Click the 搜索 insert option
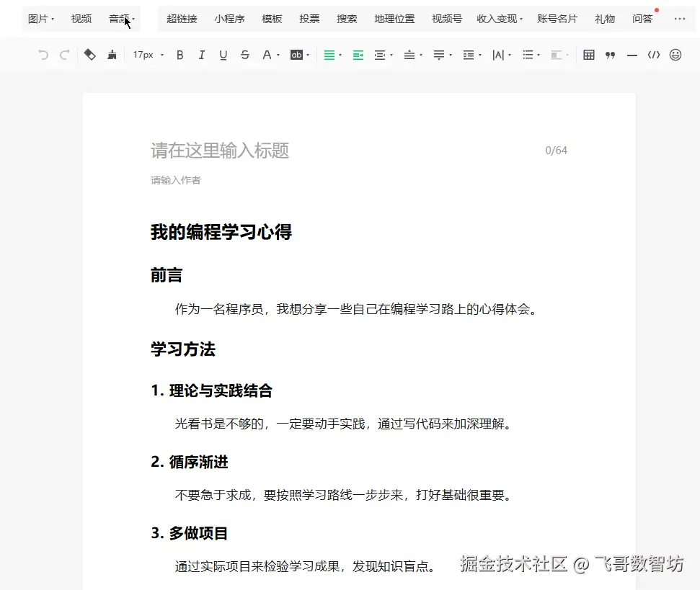 tap(347, 19)
